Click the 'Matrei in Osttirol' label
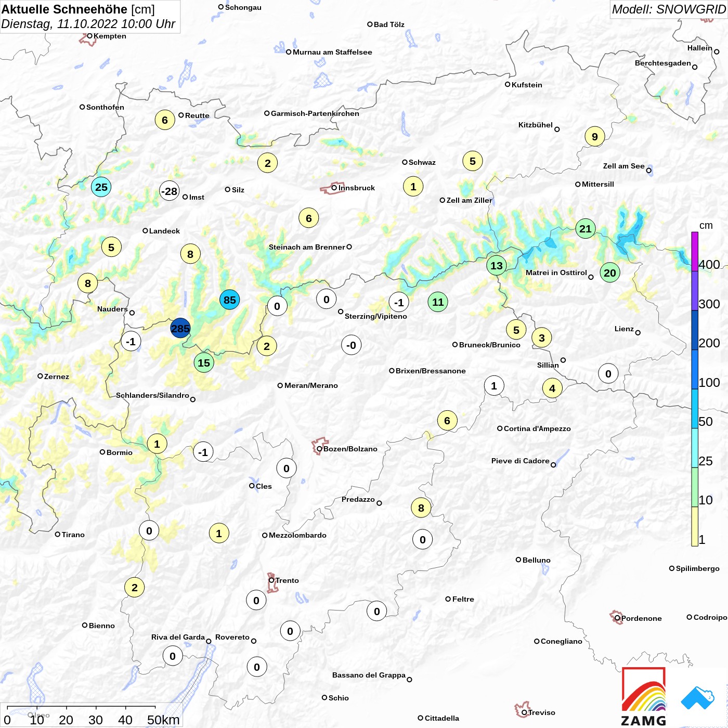This screenshot has height=728, width=728. (x=556, y=272)
